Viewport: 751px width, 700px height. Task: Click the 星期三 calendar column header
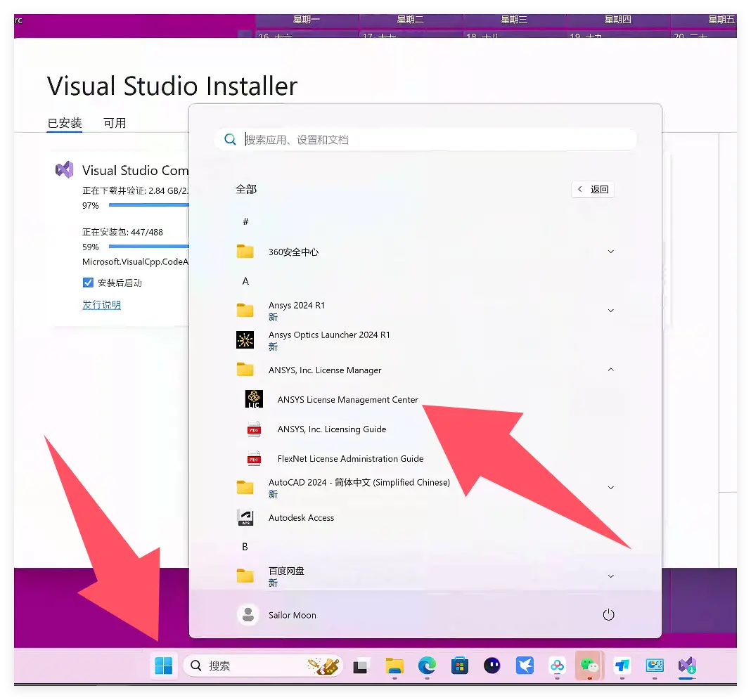(514, 20)
